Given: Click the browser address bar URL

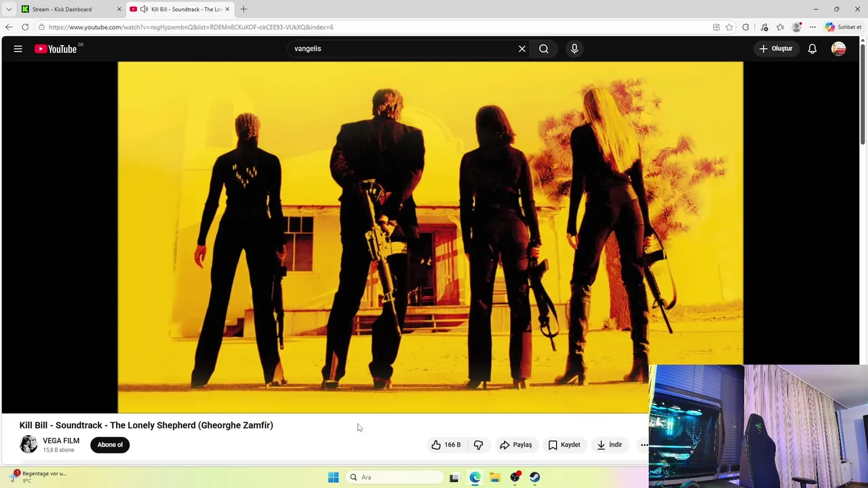Looking at the screenshot, I should pos(191,27).
